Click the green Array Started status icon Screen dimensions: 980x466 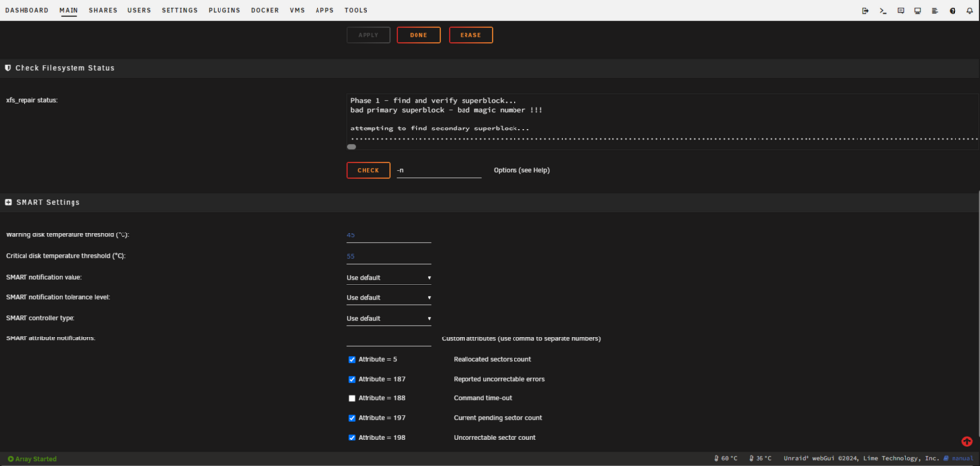pyautogui.click(x=10, y=459)
